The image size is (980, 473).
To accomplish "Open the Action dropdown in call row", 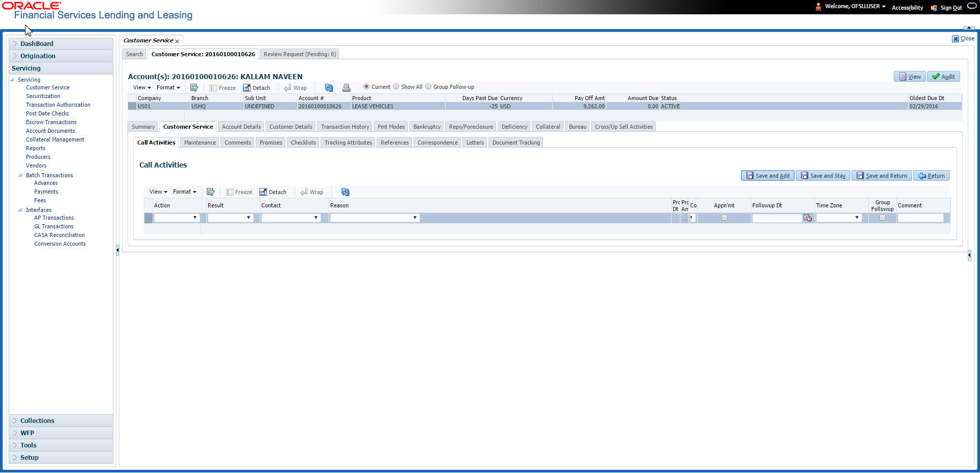I will pos(177,218).
